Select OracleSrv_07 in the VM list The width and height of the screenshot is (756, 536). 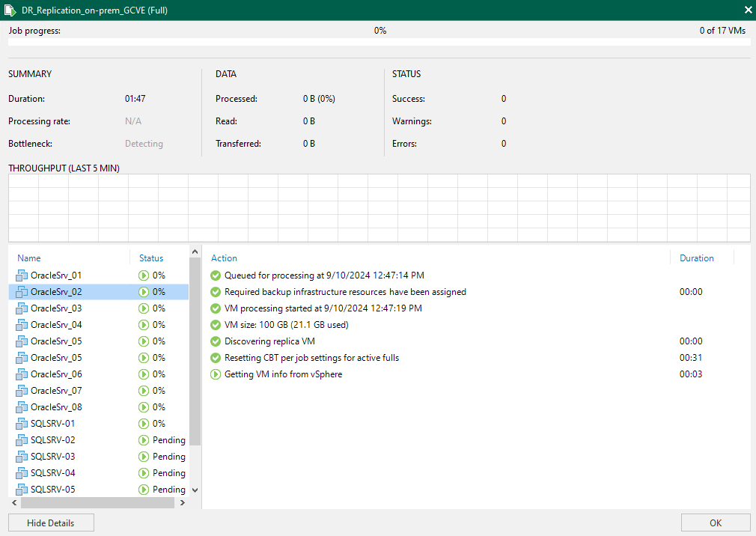(56, 391)
